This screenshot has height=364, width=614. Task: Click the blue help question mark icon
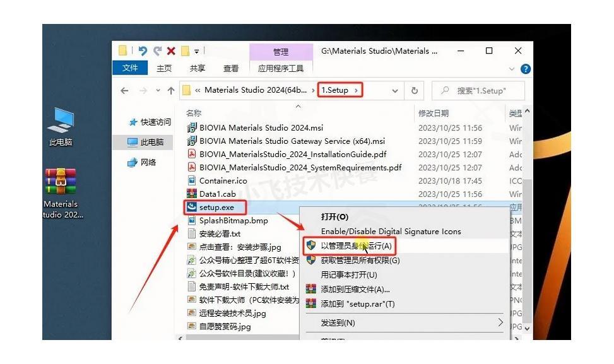pyautogui.click(x=525, y=69)
